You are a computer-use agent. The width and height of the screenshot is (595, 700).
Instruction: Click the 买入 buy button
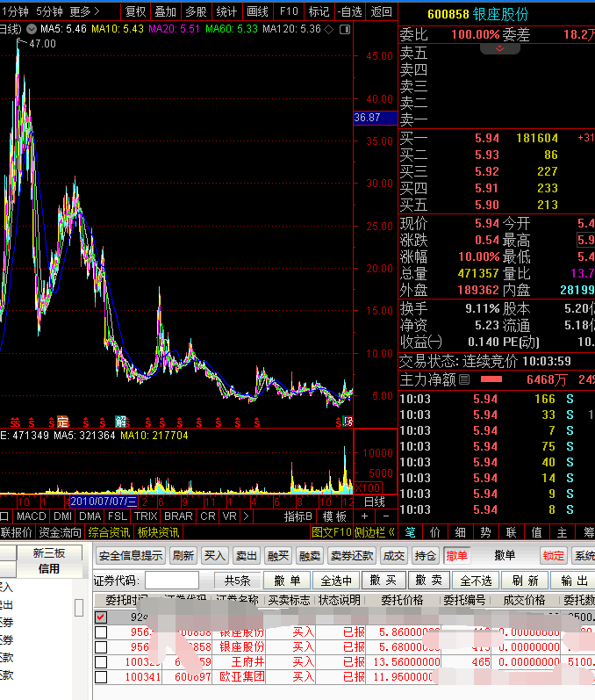pyautogui.click(x=214, y=556)
